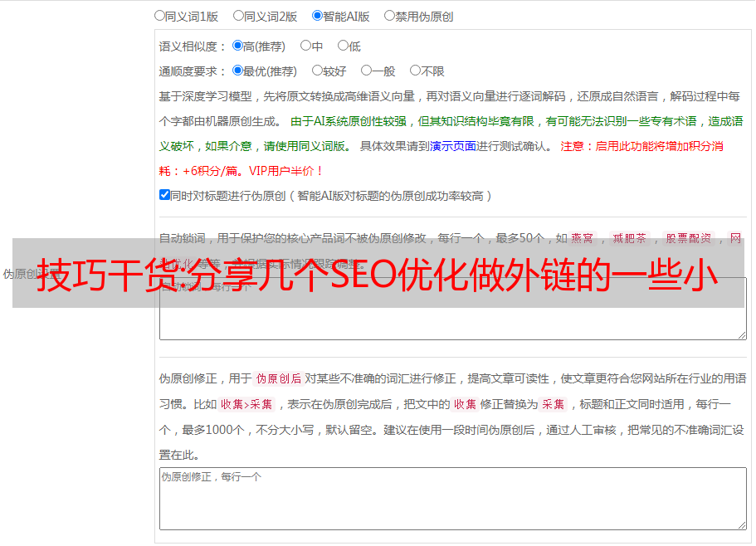Open the 演示页面 link
The height and width of the screenshot is (546, 756).
pos(453,146)
